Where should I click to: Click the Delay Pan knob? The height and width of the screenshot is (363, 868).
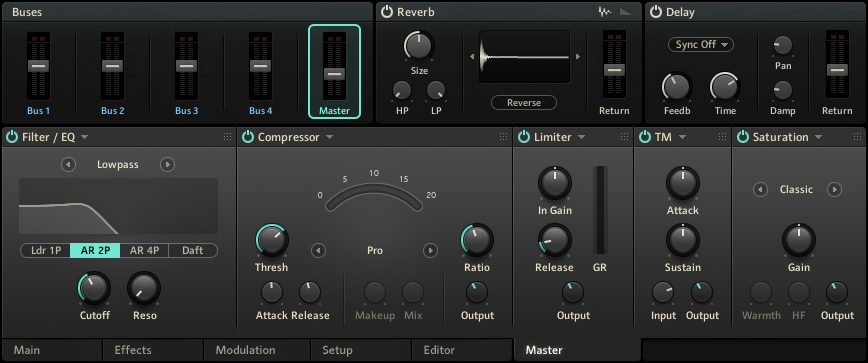coord(783,45)
